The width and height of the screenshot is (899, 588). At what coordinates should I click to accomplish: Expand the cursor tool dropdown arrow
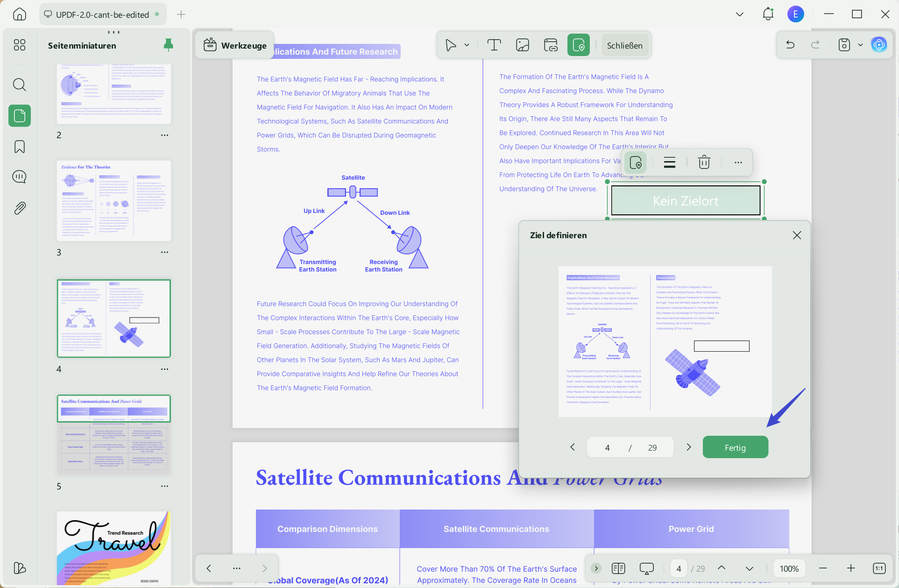[467, 45]
